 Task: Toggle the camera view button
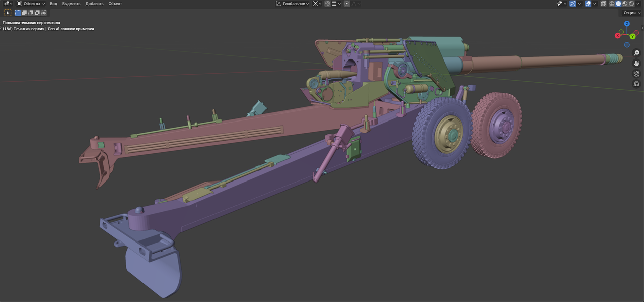point(636,74)
